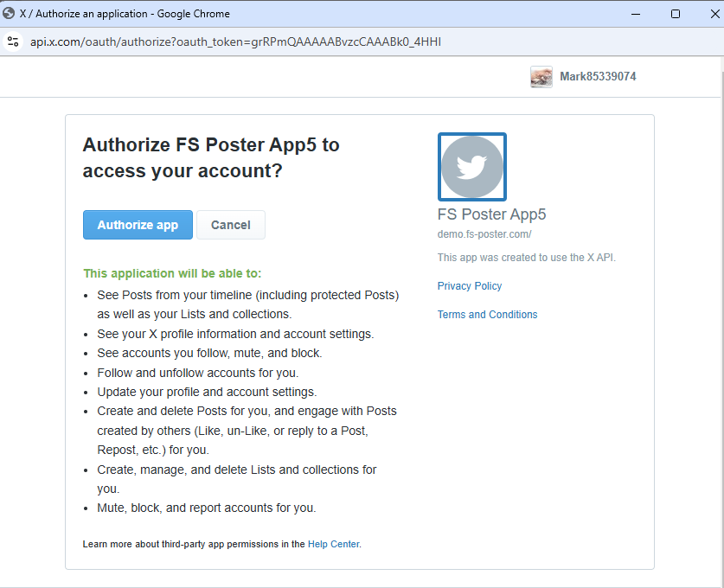Click the FS Poster App5 app name
Screen dimensions: 724x588
pyautogui.click(x=491, y=214)
